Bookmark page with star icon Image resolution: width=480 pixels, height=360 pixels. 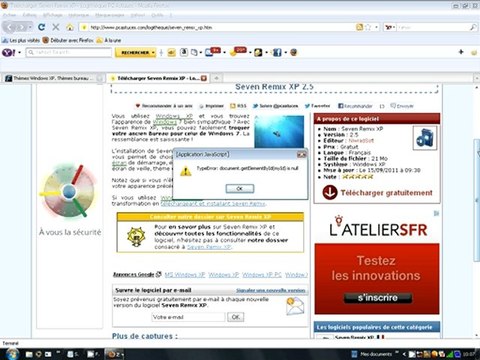point(368,27)
